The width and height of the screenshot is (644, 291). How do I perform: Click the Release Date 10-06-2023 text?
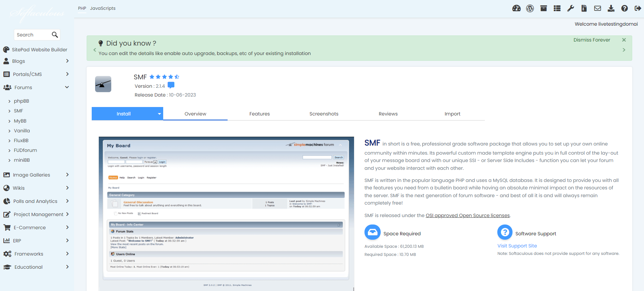click(165, 95)
